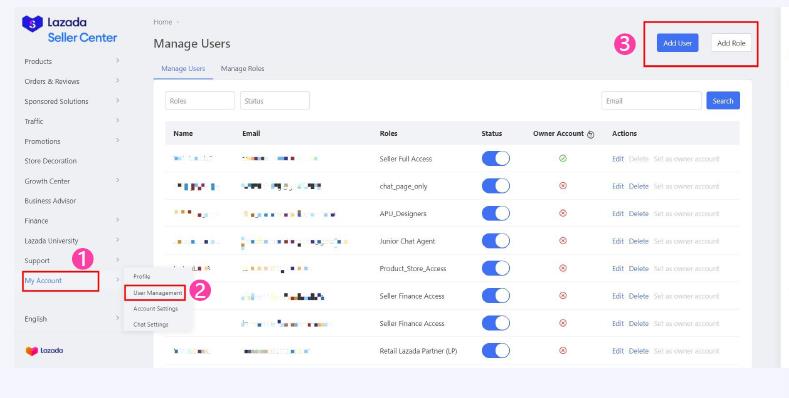
Task: Expand the Products sidebar chevron
Action: point(117,61)
